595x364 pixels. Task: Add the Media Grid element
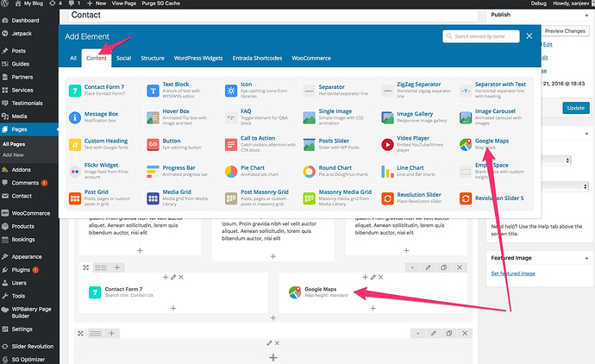(183, 198)
